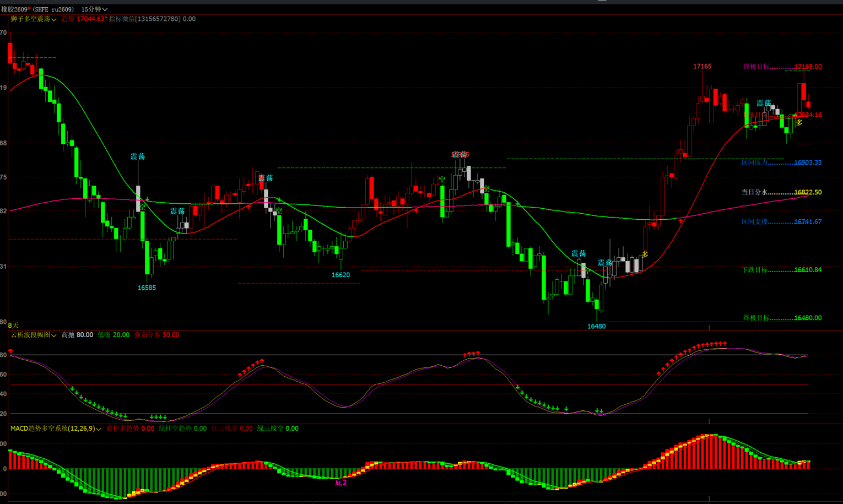Image resolution: width=843 pixels, height=504 pixels.
Task: Select the 当日分水 16822.50 level label
Action: tap(781, 192)
